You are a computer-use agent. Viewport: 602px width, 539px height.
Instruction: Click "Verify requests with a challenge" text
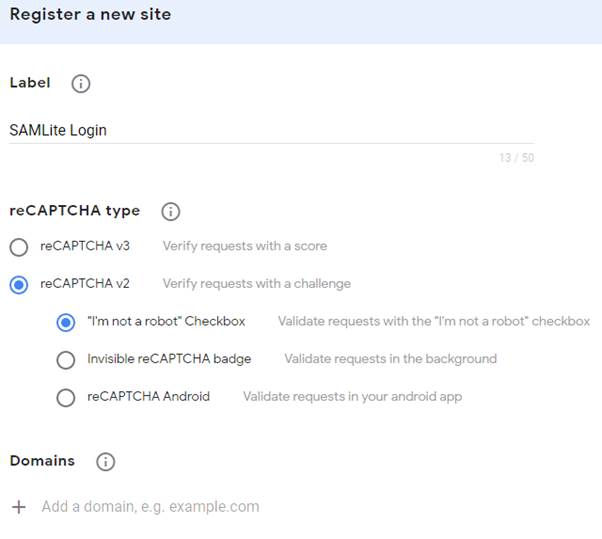pyautogui.click(x=257, y=283)
